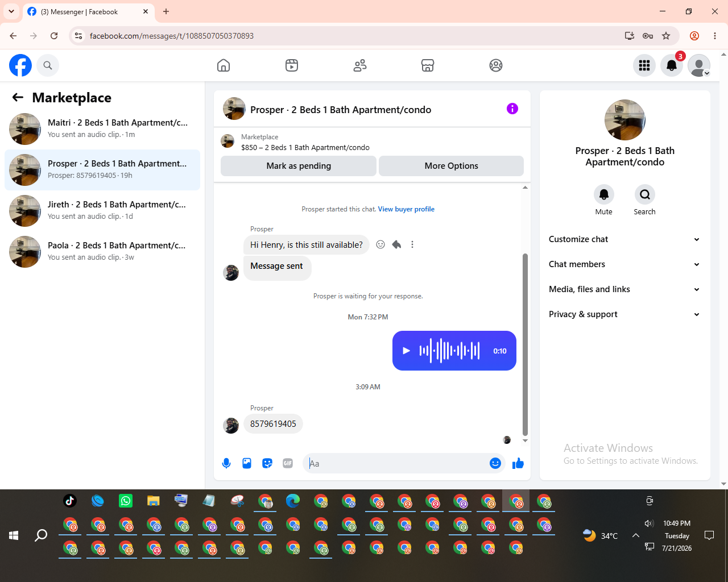This screenshot has width=728, height=582.
Task: Expand the Chat members section
Action: click(x=624, y=264)
